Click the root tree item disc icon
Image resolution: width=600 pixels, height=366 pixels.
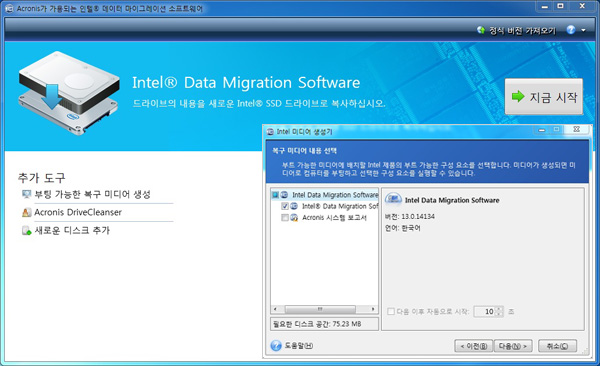pyautogui.click(x=284, y=195)
